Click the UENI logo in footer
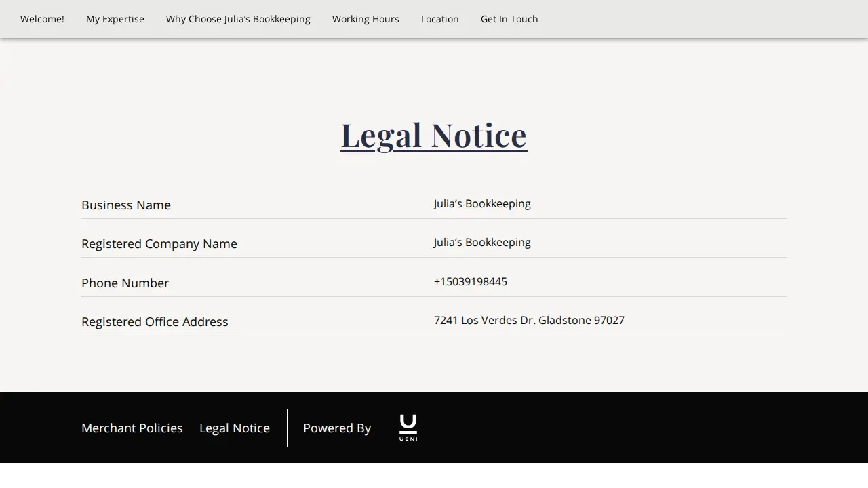The image size is (868, 488). pos(408,428)
